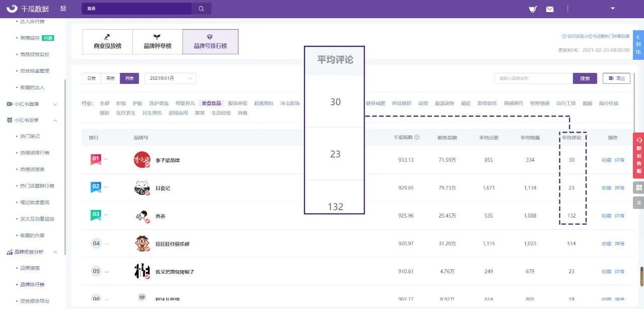644x309 pixels.
Task: Click the rank 02 blue ribbon badge
Action: tap(96, 187)
